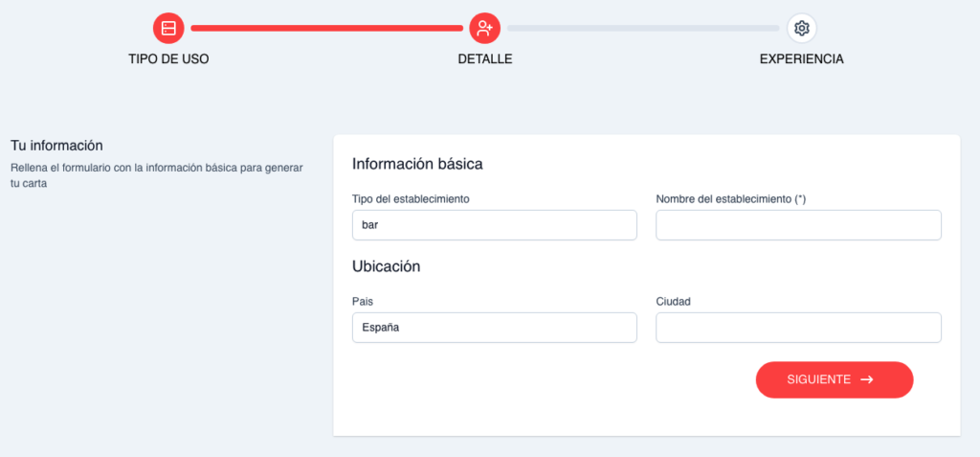The width and height of the screenshot is (980, 457).
Task: Click the Pais field label
Action: tap(363, 302)
